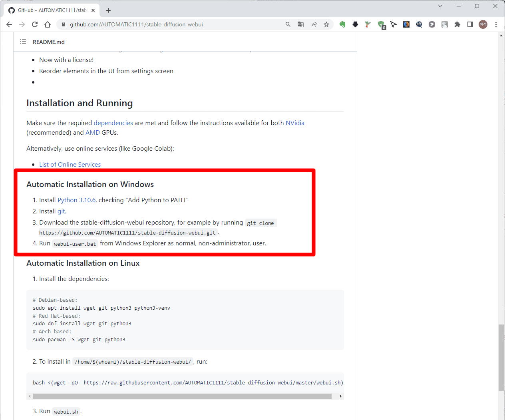Click the page scroll up arrow
The width and height of the screenshot is (505, 420).
point(501,36)
